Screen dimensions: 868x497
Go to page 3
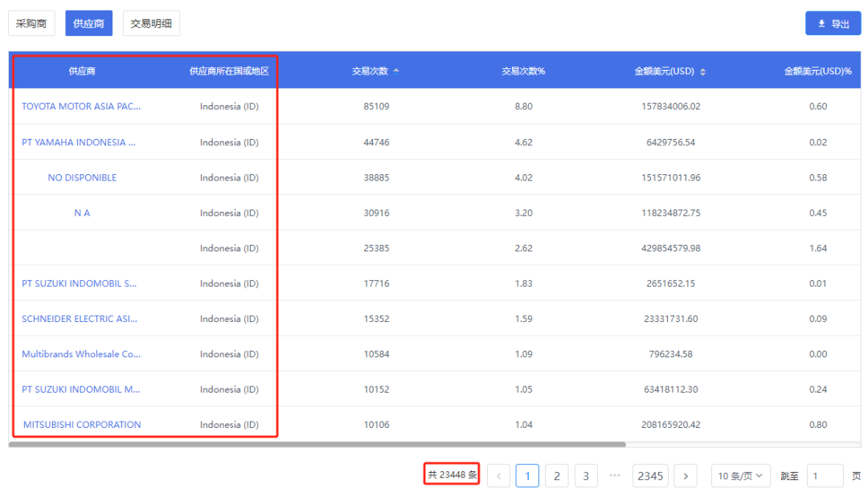point(586,476)
